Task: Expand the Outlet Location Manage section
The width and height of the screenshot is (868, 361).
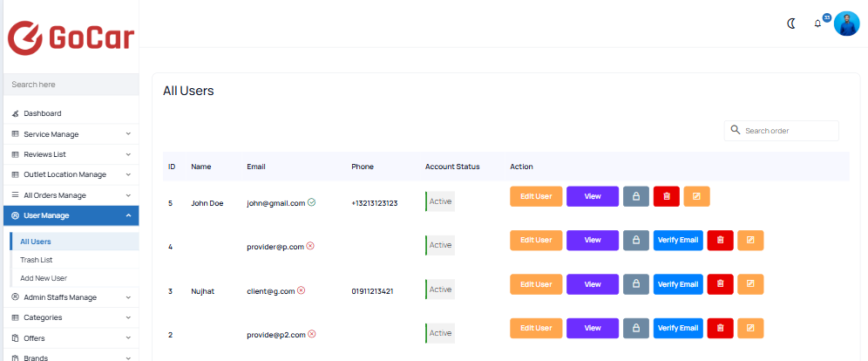Action: coord(71,174)
